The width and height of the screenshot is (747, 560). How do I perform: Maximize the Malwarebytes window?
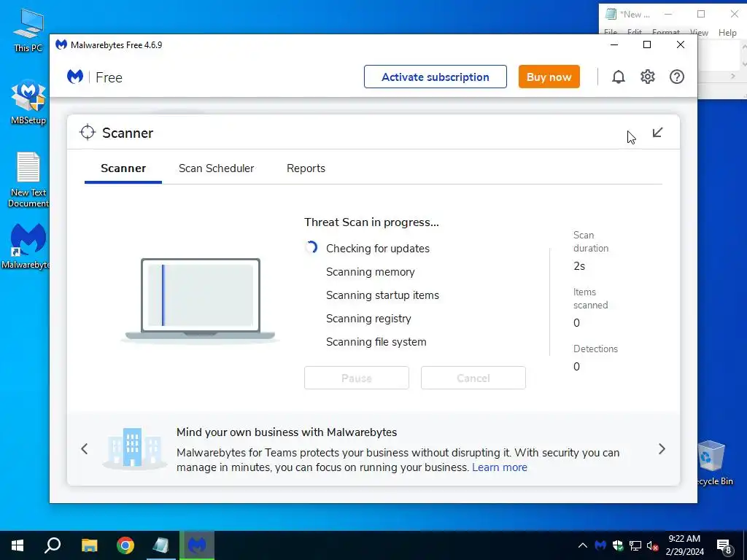[x=647, y=44]
